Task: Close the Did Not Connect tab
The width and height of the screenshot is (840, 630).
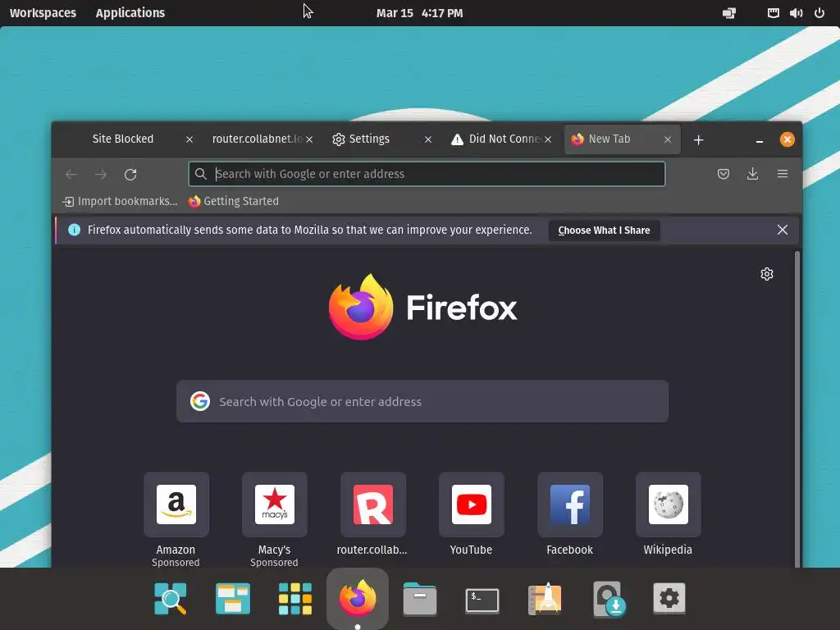Action: [547, 139]
